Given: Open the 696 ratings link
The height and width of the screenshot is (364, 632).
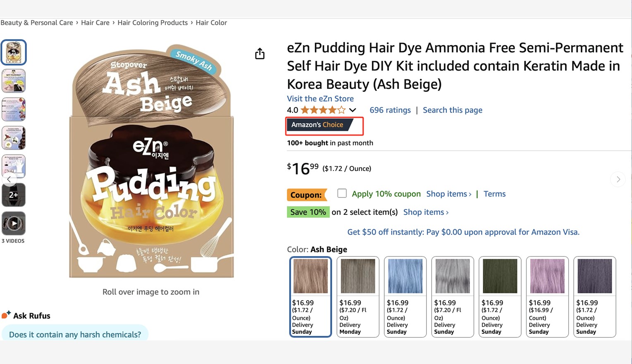Looking at the screenshot, I should click(x=390, y=110).
